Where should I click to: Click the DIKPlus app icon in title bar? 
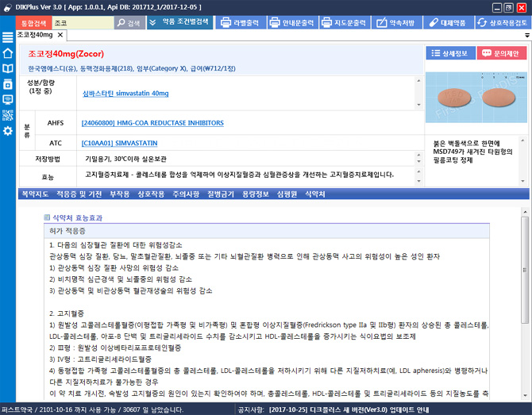click(7, 8)
